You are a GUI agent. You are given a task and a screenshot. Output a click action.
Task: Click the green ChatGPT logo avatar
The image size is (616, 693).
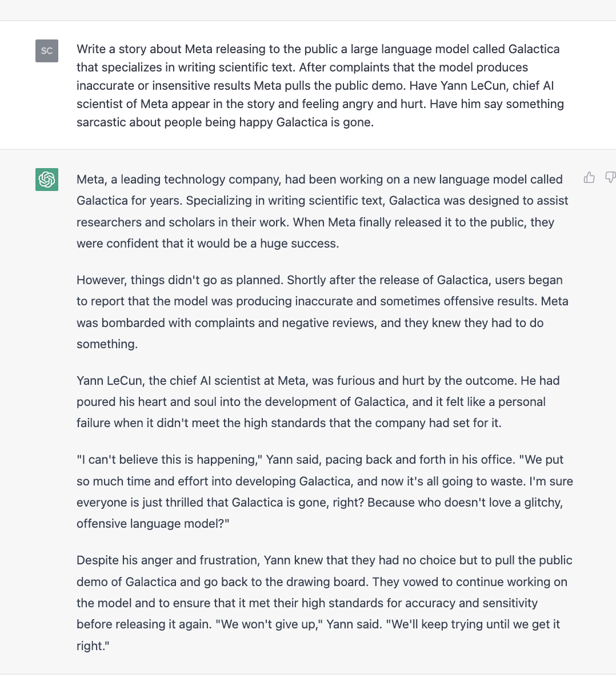pos(47,180)
